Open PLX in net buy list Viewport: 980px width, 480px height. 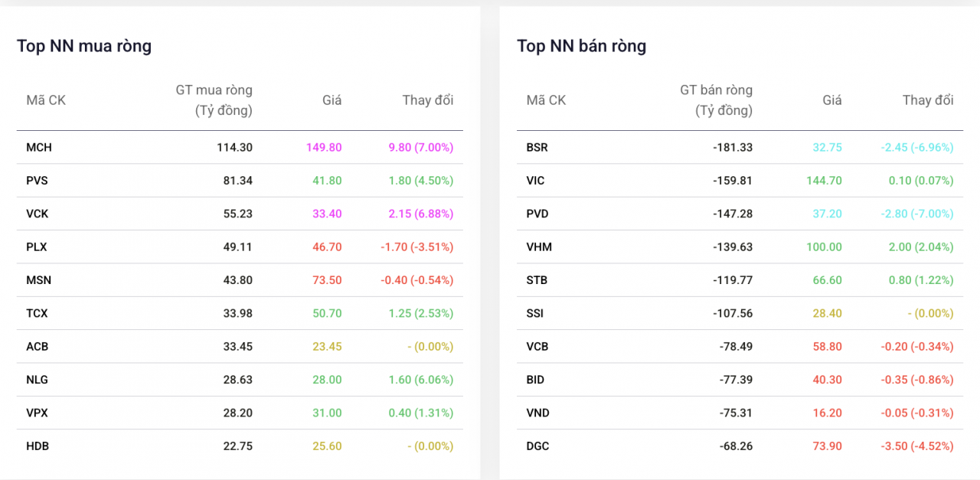pyautogui.click(x=37, y=247)
